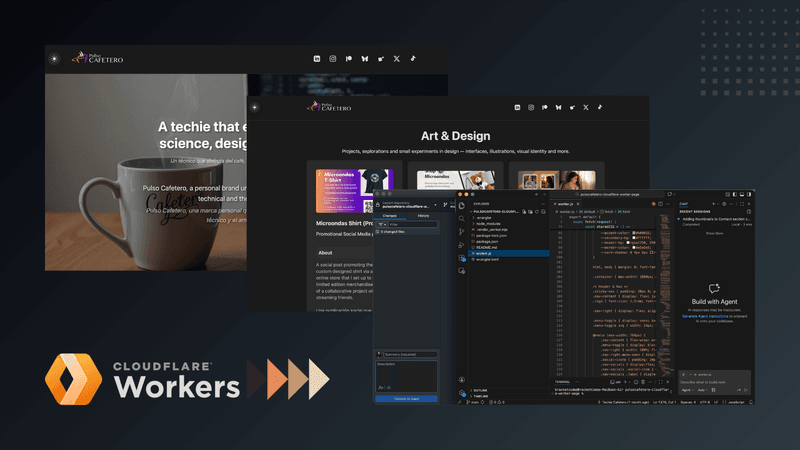Toggle secondary sidebar layout icon in VS Code
The height and width of the screenshot is (450, 800).
pyautogui.click(x=749, y=194)
